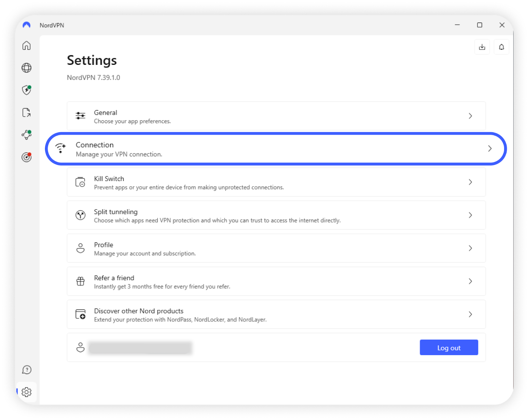The width and height of the screenshot is (529, 420).
Task: Open Threat Protection shield icon
Action: [x=26, y=90]
